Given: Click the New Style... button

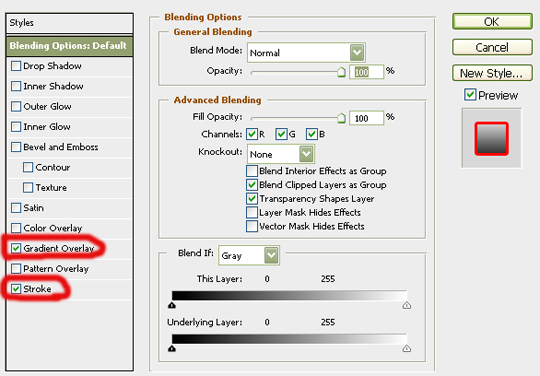Looking at the screenshot, I should [492, 73].
